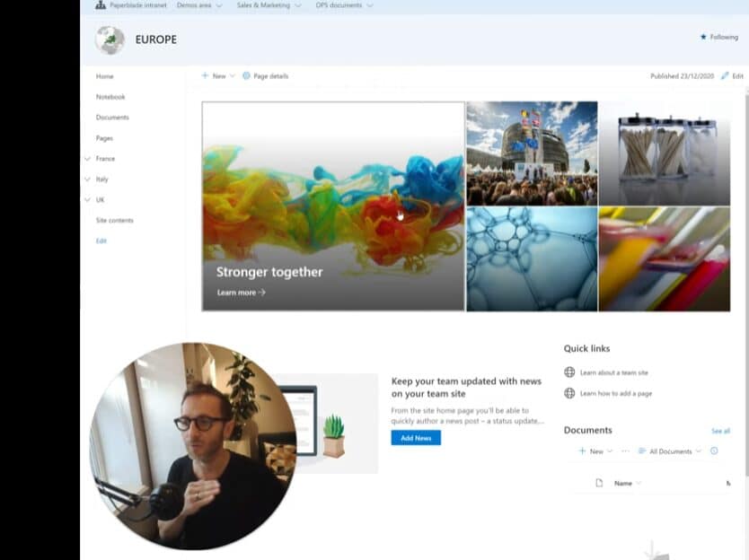Click the Paperblade intranet hub icon

(x=101, y=5)
